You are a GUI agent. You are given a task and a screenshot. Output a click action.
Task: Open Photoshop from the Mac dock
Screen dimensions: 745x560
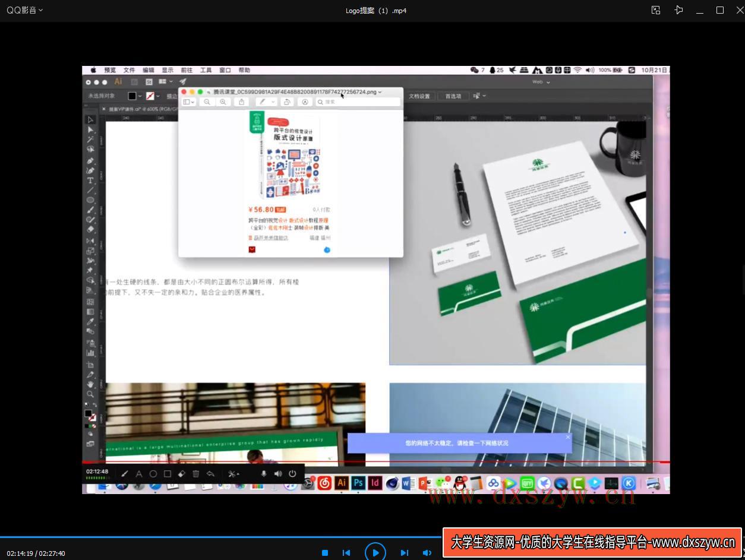coord(358,483)
